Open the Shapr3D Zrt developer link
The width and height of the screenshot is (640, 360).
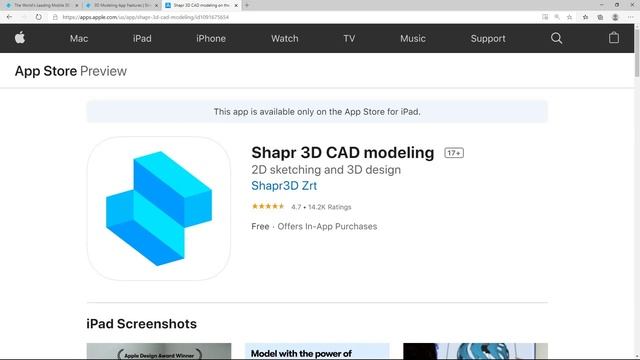pos(284,186)
